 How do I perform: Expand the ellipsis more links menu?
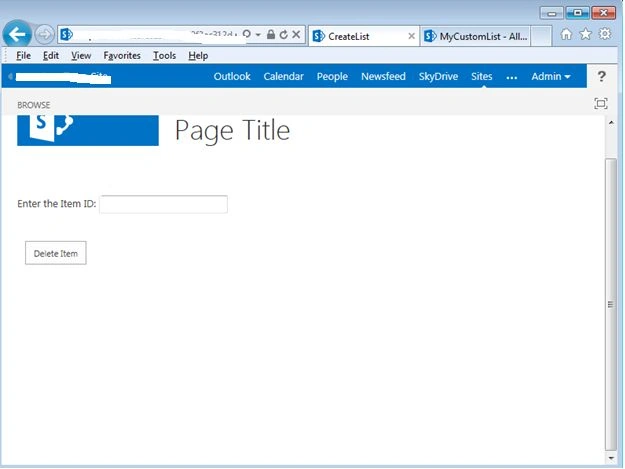click(511, 77)
